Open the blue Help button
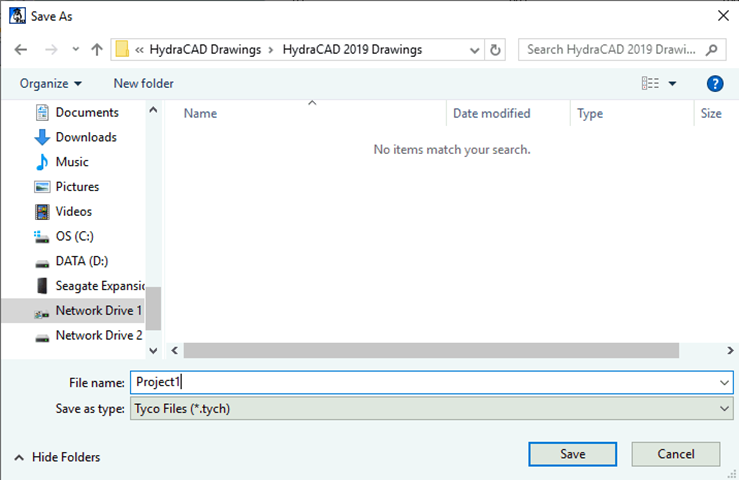This screenshot has height=480, width=739. 715,83
